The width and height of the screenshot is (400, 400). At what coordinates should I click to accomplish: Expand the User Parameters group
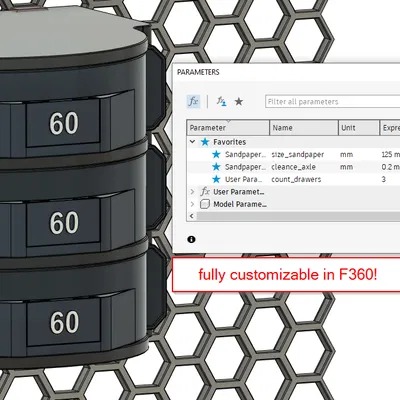[x=192, y=192]
